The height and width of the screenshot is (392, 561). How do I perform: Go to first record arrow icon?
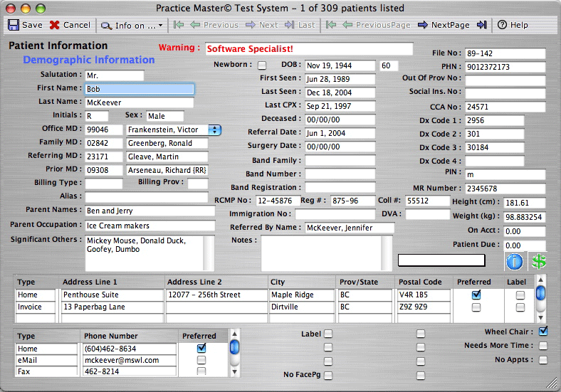[179, 25]
